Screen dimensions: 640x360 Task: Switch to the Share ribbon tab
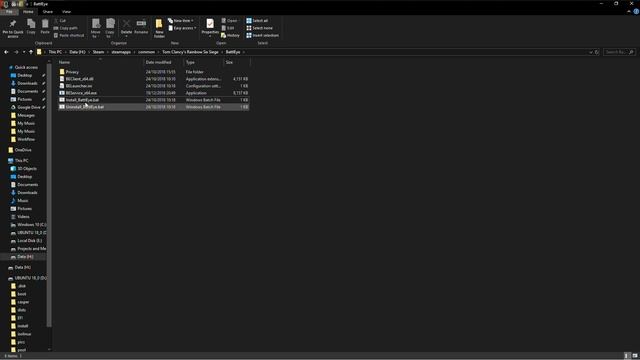(48, 11)
